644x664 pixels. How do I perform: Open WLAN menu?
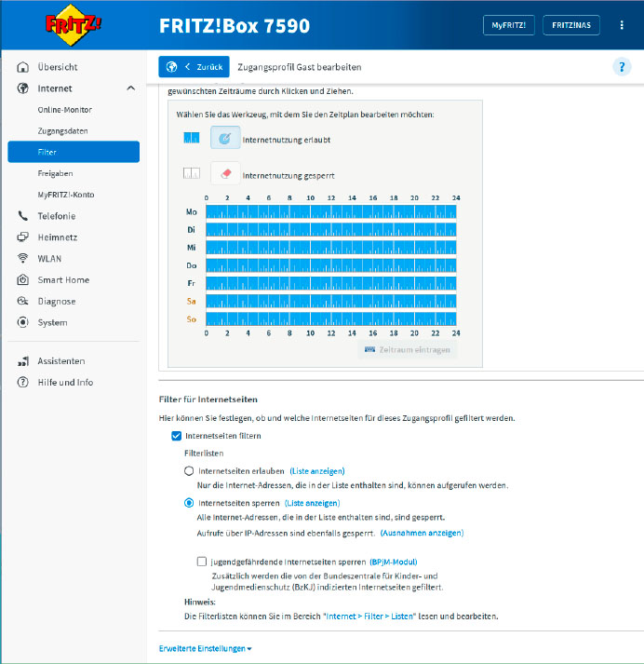[x=49, y=258]
